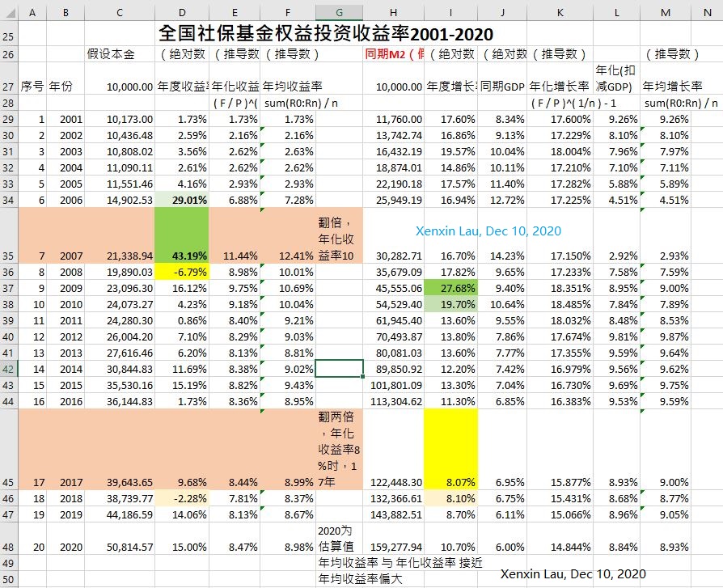Select the 假设本金 label cell
This screenshot has height=588, width=723.
pos(112,54)
